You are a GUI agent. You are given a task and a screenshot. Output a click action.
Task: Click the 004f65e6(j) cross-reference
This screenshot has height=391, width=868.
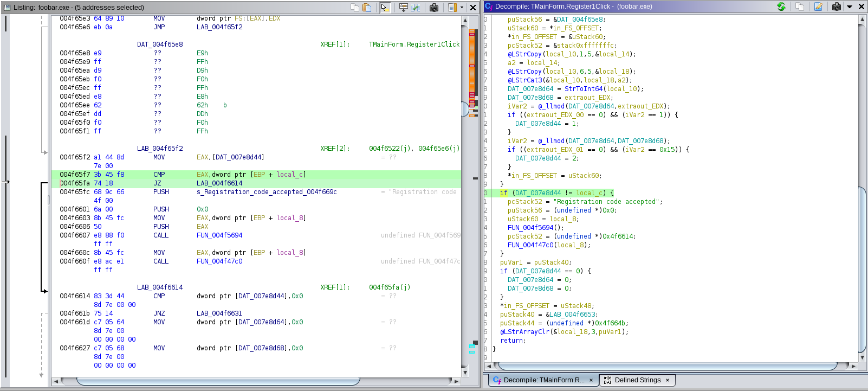(x=439, y=149)
